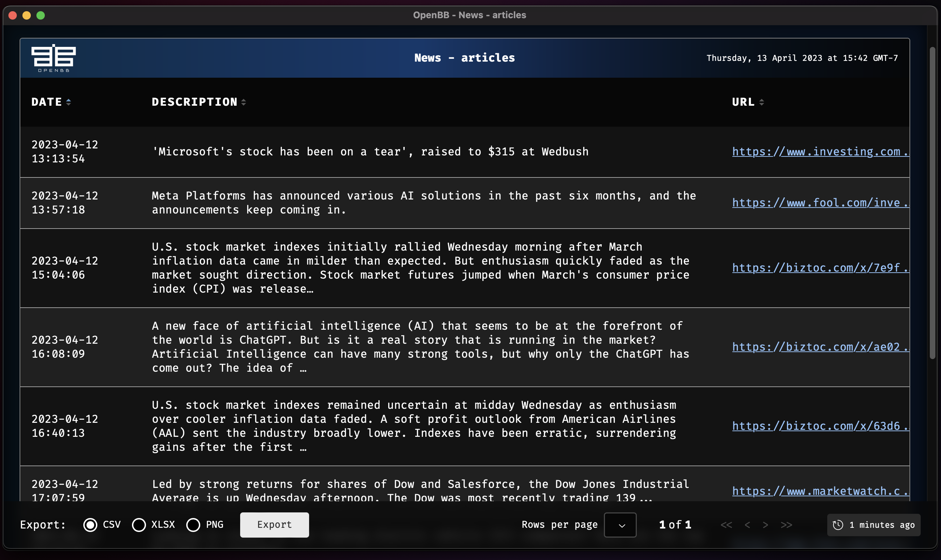Open the biztoc.com/x/7e9f link
941x560 pixels.
pyautogui.click(x=820, y=268)
